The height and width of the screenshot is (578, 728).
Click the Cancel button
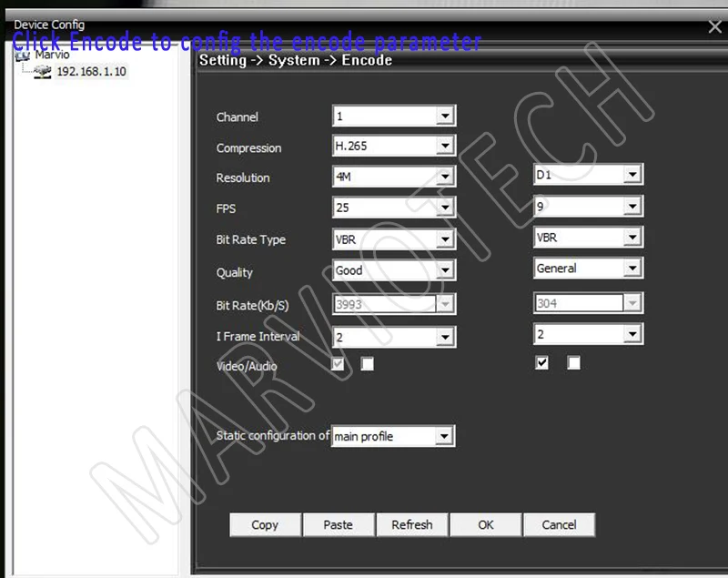click(559, 525)
